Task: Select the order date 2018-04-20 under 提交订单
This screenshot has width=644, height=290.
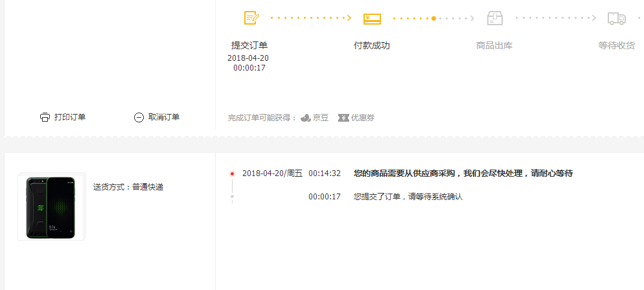Action: pyautogui.click(x=248, y=58)
